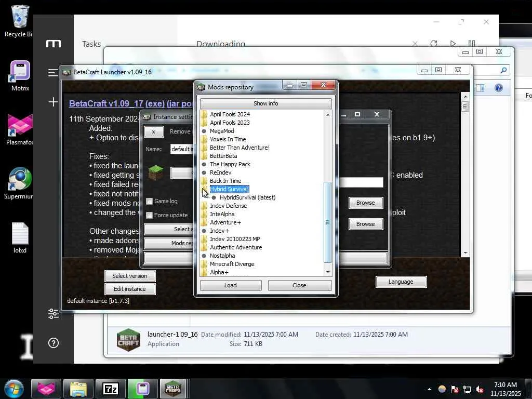Viewport: 532px width, 399px height.
Task: Expand the Minecraft Diverge folder
Action: click(x=204, y=264)
